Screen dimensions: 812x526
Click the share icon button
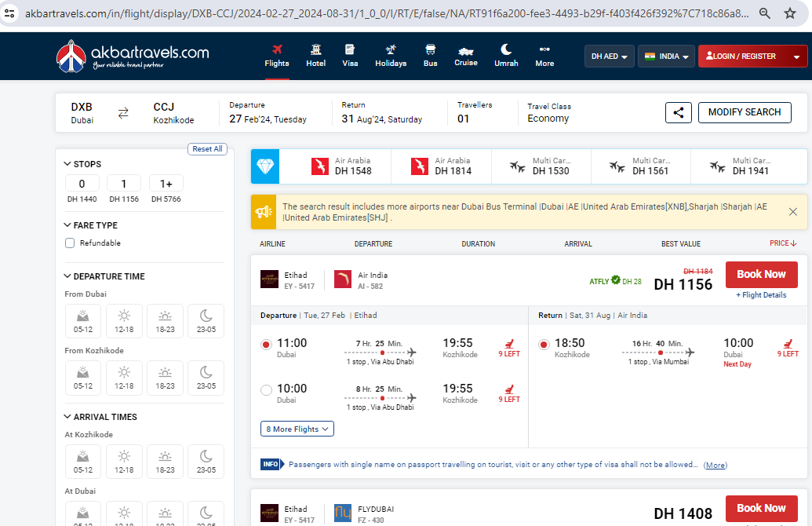pos(679,112)
